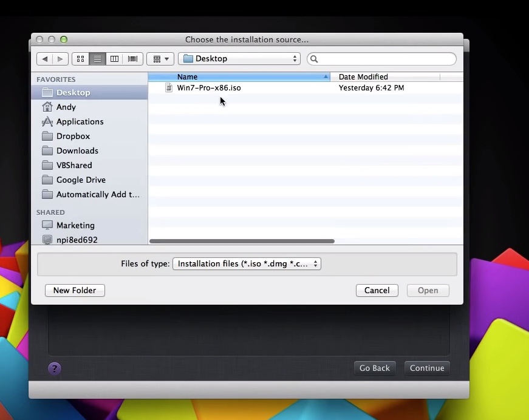Go to Downloads folder in sidebar

click(77, 151)
